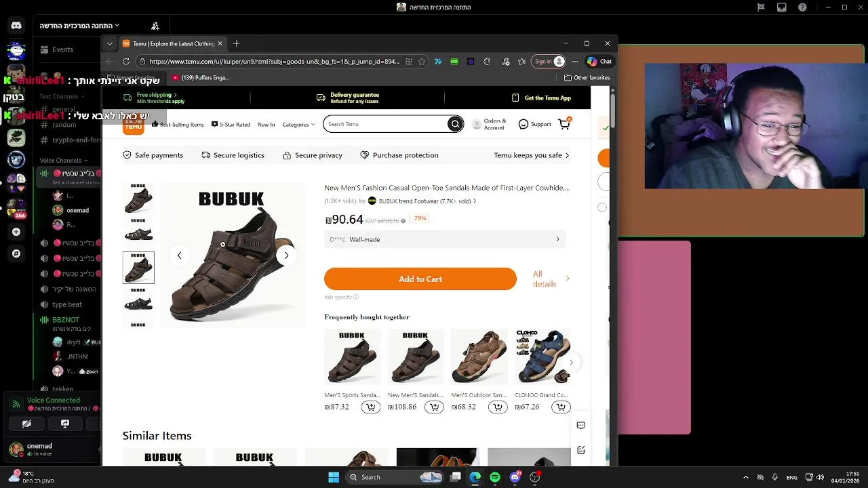Show previous product image arrow
The image size is (868, 488).
[x=179, y=256]
